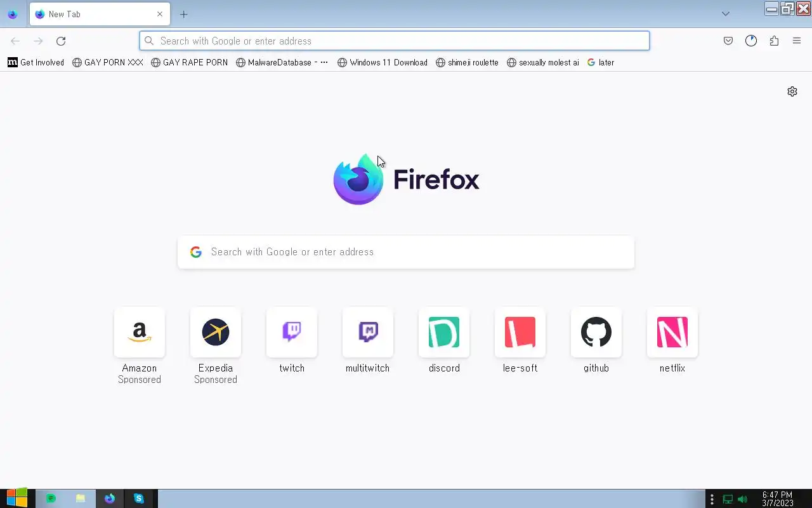Go back with the back arrow
This screenshot has width=812, height=508.
coord(15,41)
